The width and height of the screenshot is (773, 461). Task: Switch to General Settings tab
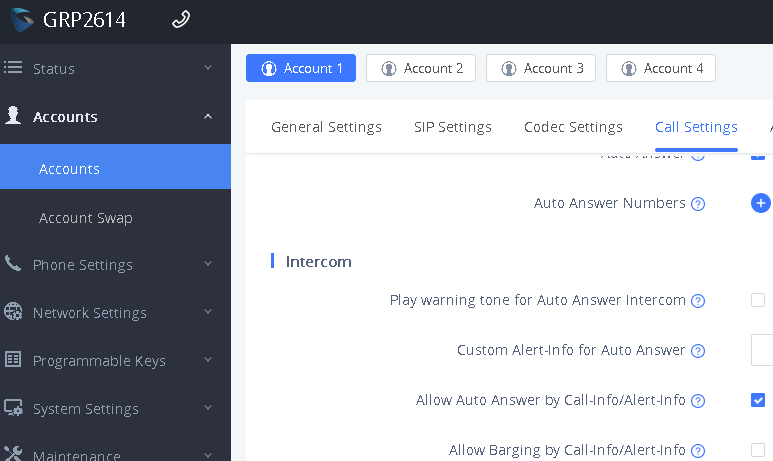tap(326, 127)
